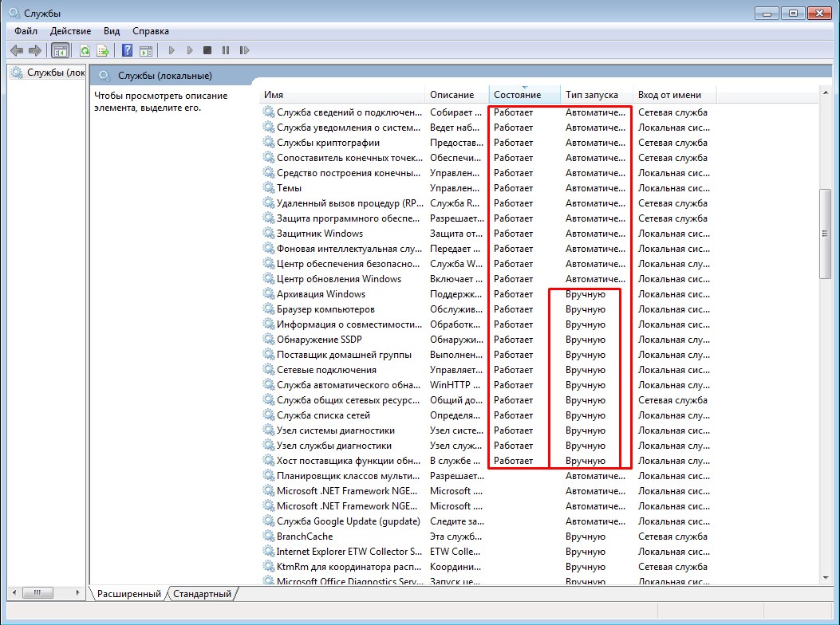
Task: Toggle the console tree show/hide icon
Action: point(61,50)
